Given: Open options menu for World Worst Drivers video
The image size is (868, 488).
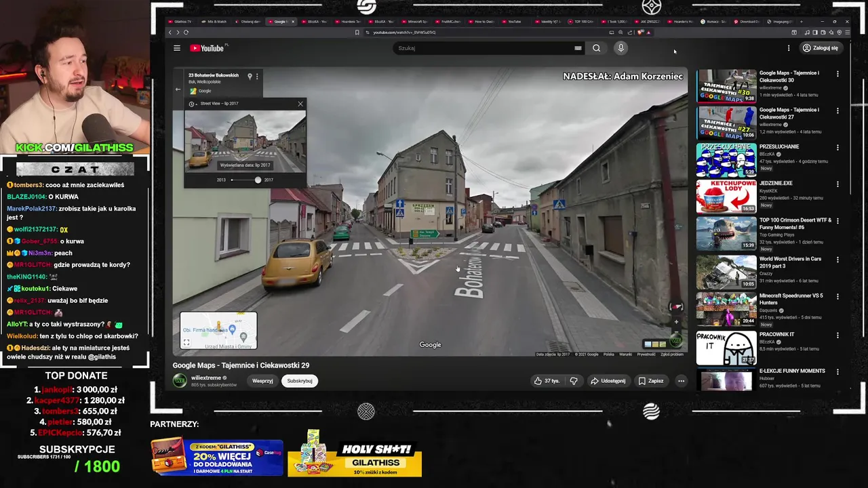Looking at the screenshot, I should point(837,259).
